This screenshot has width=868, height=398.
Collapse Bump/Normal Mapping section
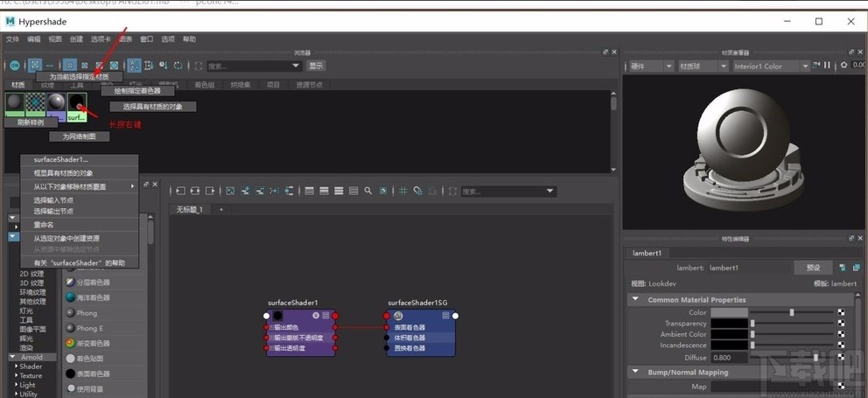click(x=635, y=372)
